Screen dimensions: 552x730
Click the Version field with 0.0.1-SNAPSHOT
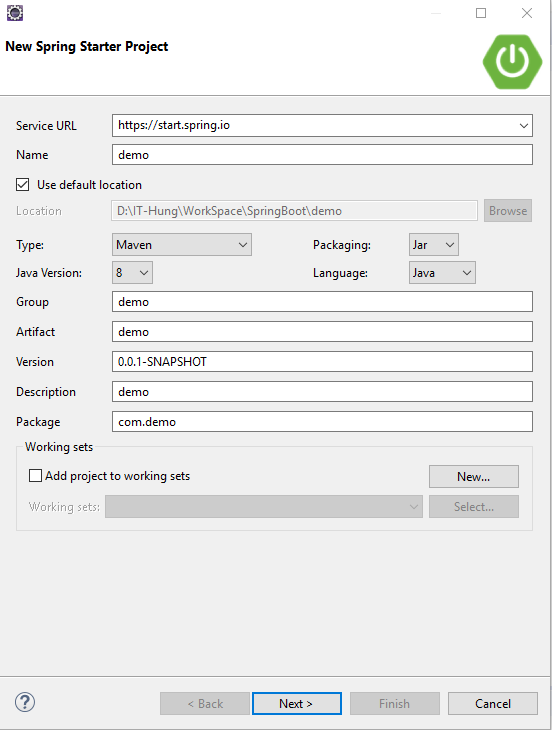[322, 362]
